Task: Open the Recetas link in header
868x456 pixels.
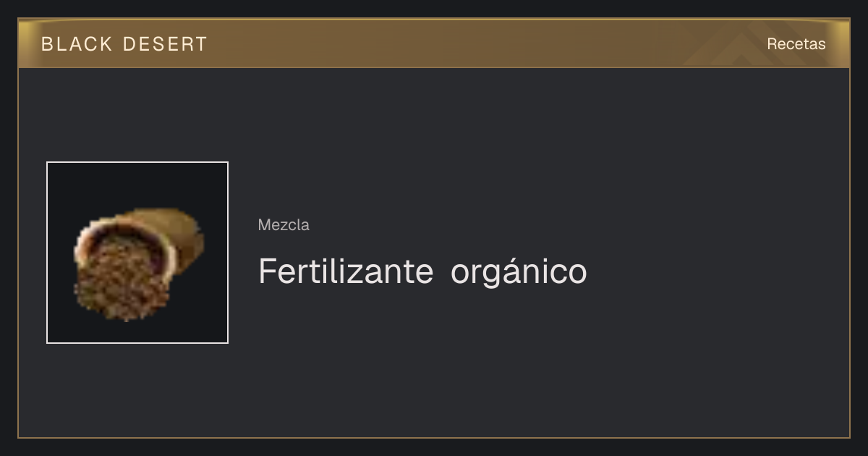Action: tap(796, 43)
